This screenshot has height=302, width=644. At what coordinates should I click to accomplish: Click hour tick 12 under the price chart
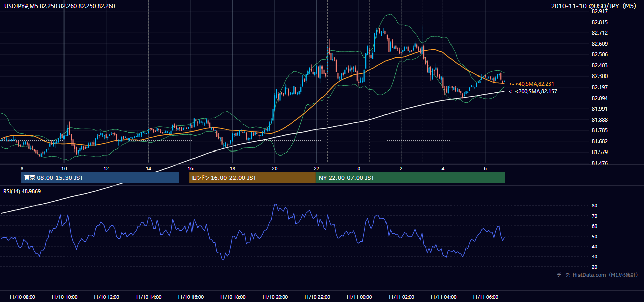pyautogui.click(x=106, y=168)
